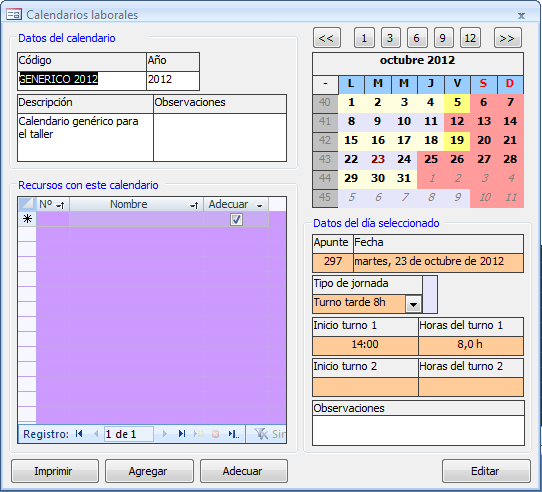Click the Editar button
Image resolution: width=542 pixels, height=492 pixels.
click(x=486, y=471)
